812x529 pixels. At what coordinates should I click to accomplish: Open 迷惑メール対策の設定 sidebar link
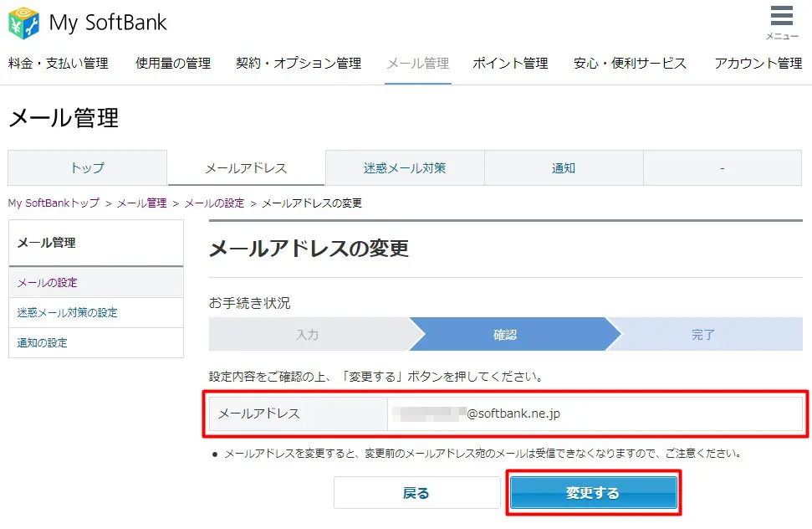(x=68, y=313)
